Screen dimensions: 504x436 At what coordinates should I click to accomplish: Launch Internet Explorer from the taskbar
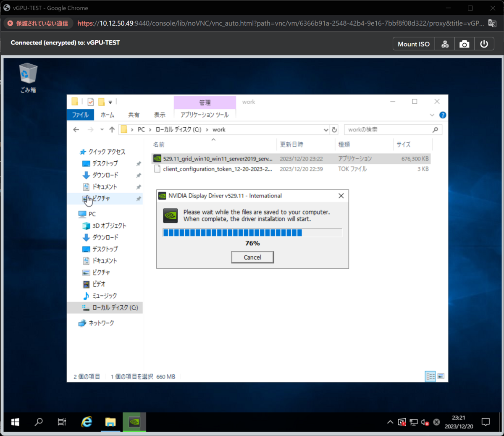[87, 422]
